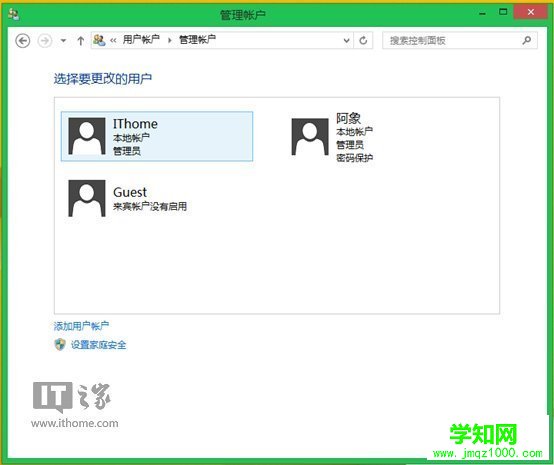This screenshot has height=465, width=554.
Task: Select the IThome account avatar
Action: pyautogui.click(x=87, y=136)
